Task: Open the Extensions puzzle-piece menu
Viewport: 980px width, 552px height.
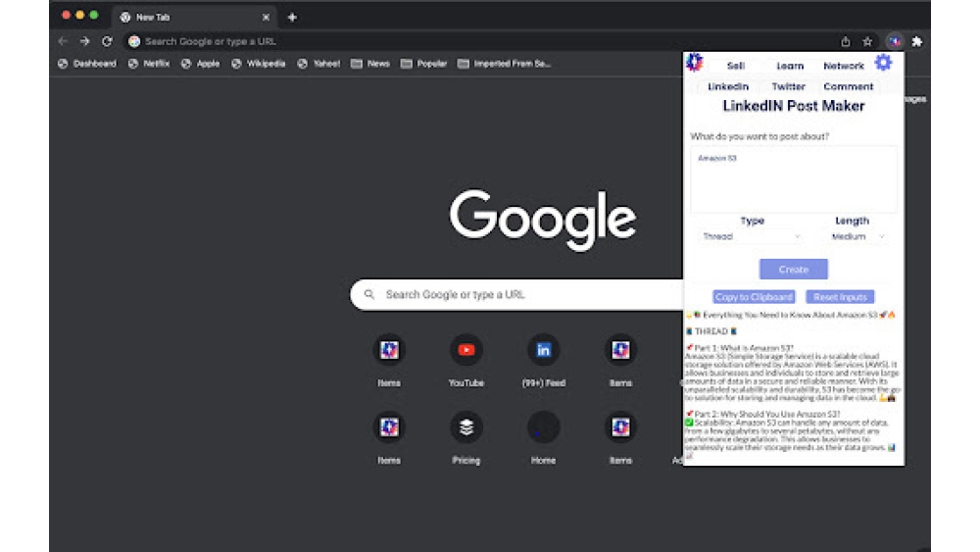Action: [x=917, y=41]
